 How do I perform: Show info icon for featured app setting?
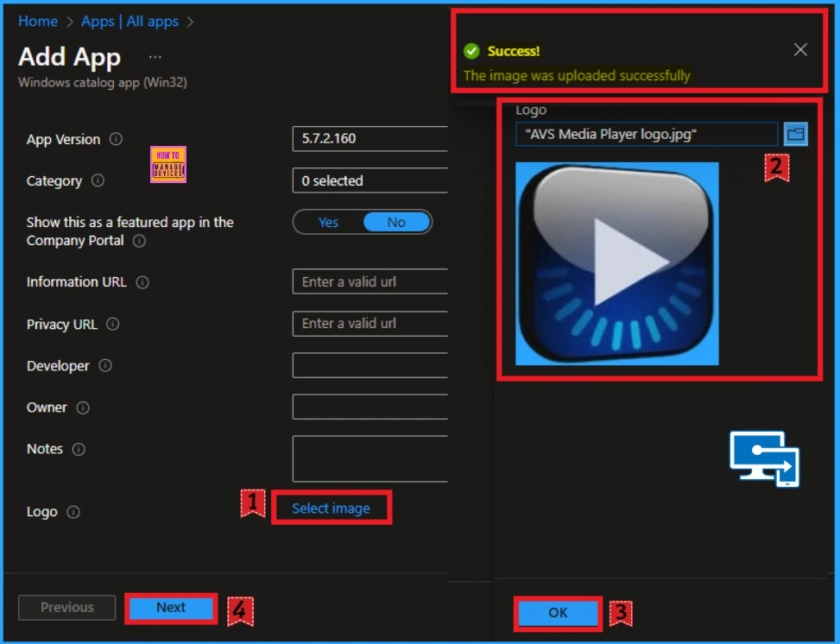tap(139, 241)
